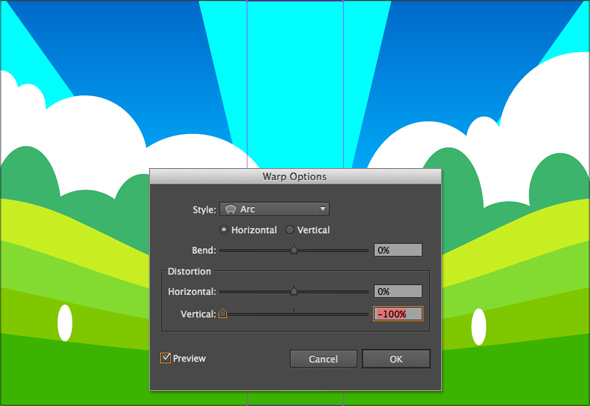The height and width of the screenshot is (406, 590).
Task: Click the right white oval shape
Action: coord(479,327)
